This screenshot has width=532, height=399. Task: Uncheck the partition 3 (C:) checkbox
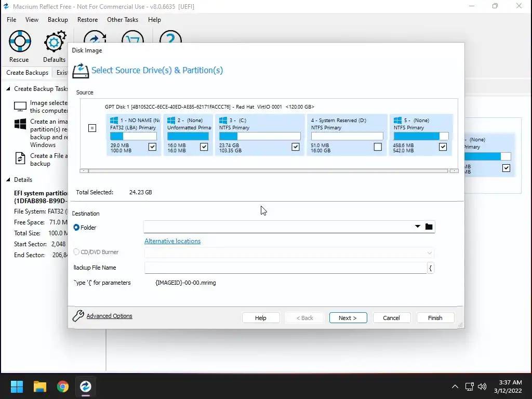pyautogui.click(x=296, y=147)
